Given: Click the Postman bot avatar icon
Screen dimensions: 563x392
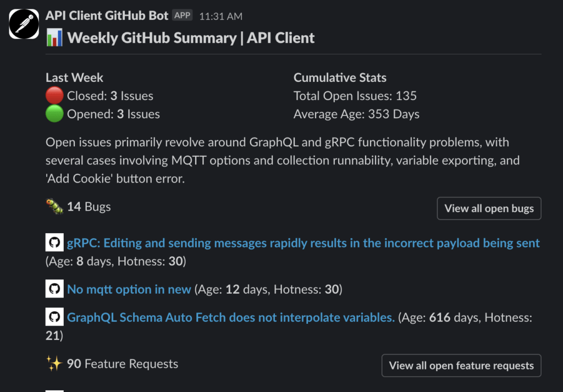Looking at the screenshot, I should click(x=24, y=24).
